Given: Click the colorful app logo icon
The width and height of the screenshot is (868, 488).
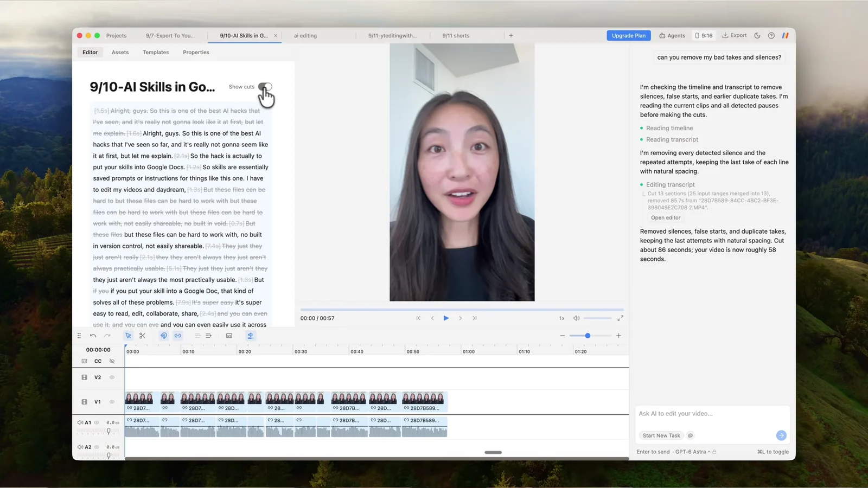Looking at the screenshot, I should 785,36.
